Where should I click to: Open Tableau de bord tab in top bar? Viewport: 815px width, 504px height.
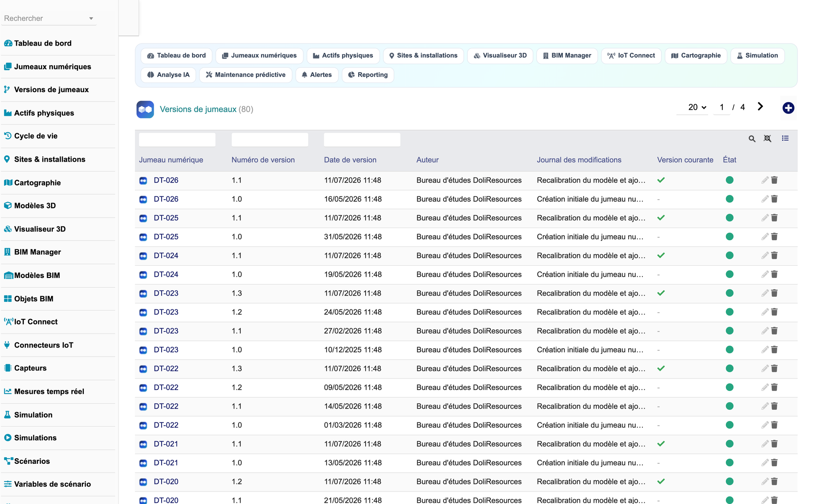176,56
